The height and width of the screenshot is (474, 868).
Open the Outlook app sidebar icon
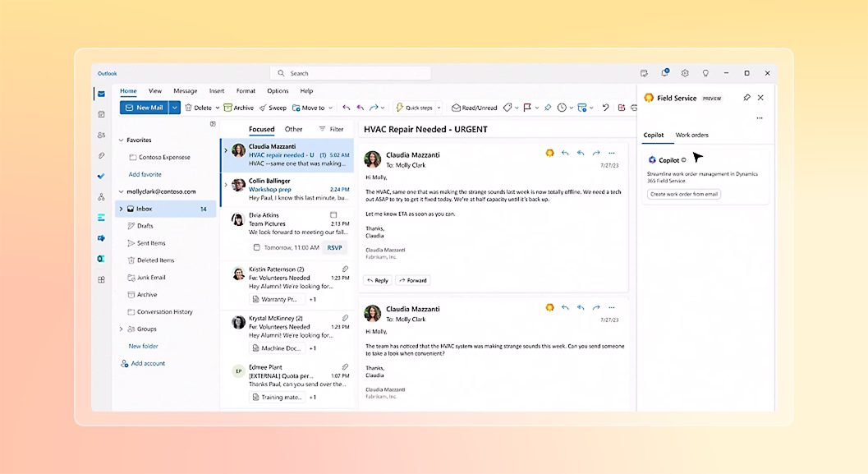coord(101,259)
